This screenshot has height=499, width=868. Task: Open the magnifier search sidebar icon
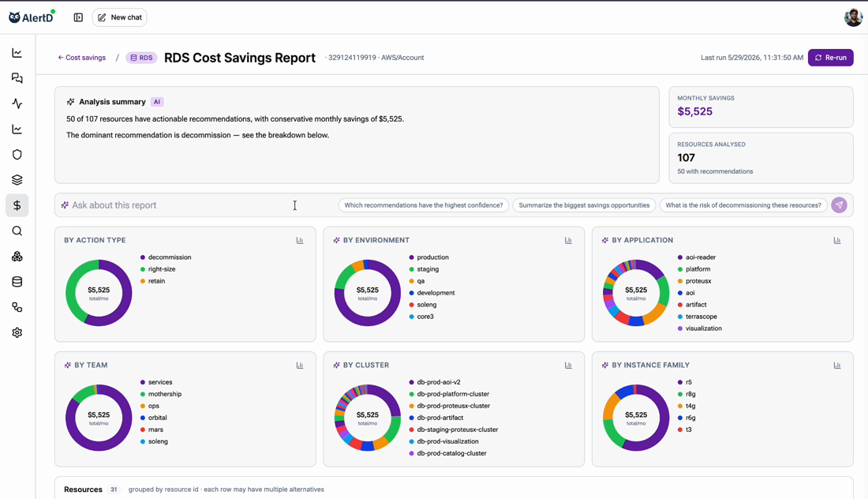click(17, 231)
